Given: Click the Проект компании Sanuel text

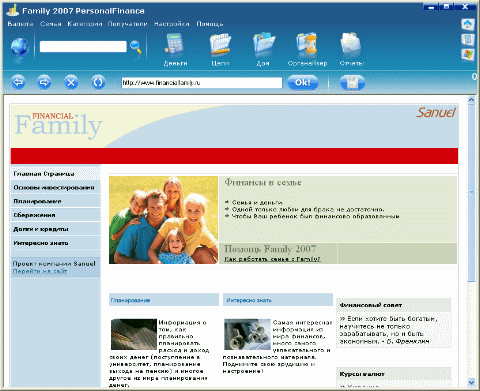Looking at the screenshot, I should coord(54,264).
